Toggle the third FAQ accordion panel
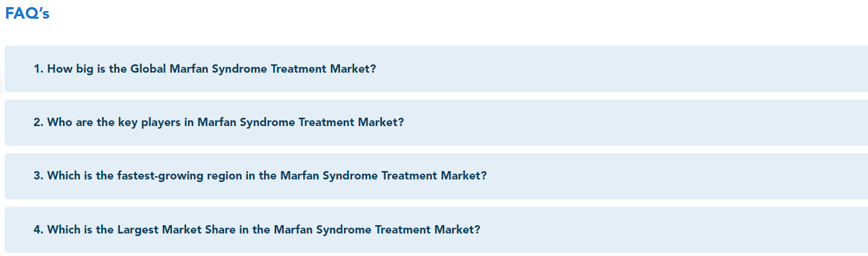 436,176
